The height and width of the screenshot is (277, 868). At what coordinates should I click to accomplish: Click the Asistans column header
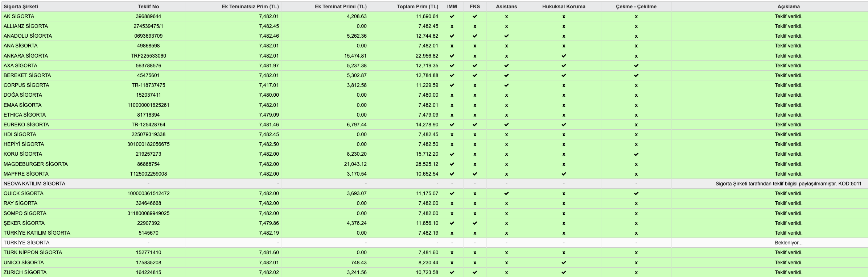point(506,7)
